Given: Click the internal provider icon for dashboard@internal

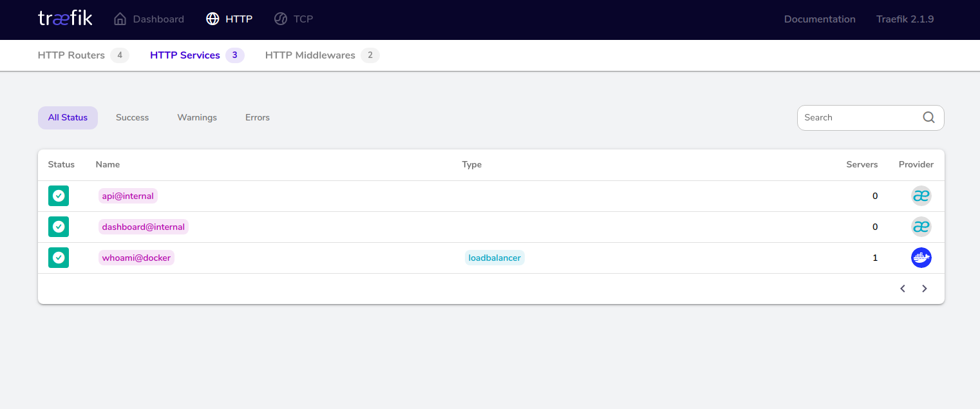Looking at the screenshot, I should (921, 226).
